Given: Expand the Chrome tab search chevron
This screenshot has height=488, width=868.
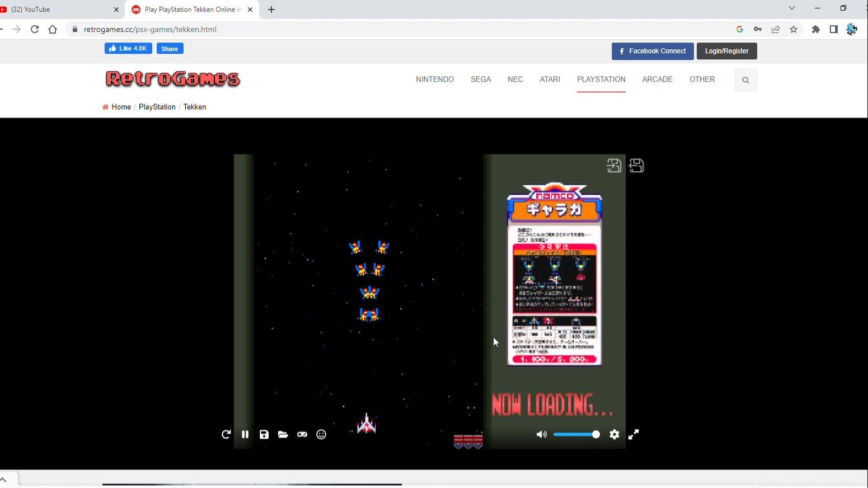Looking at the screenshot, I should [791, 8].
